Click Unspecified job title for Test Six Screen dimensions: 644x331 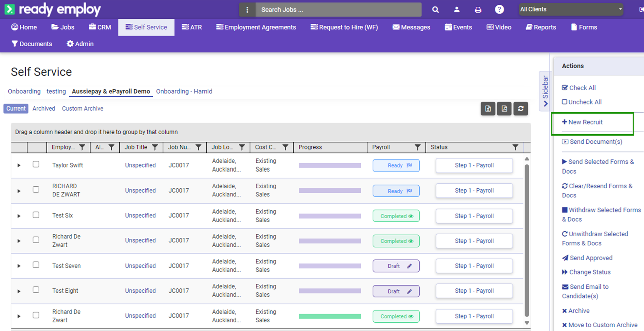click(140, 216)
